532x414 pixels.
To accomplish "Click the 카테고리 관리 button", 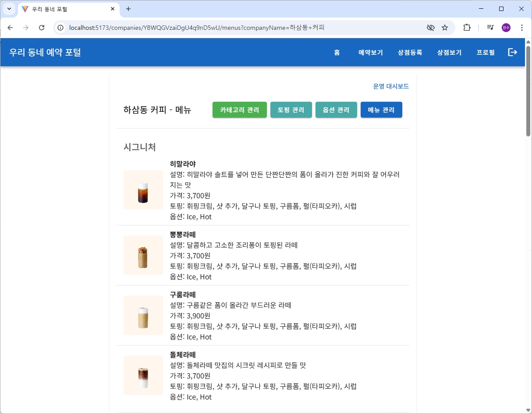I will pyautogui.click(x=240, y=110).
